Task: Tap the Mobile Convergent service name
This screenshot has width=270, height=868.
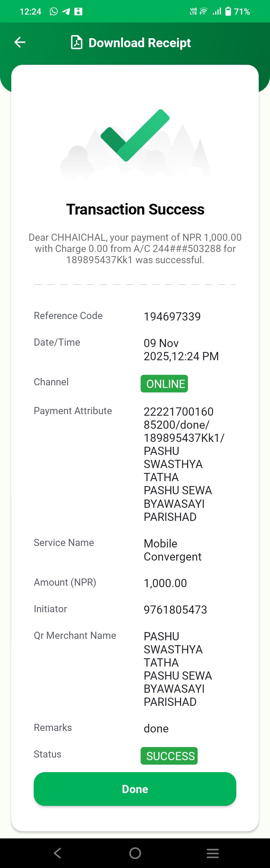Action: pos(172,550)
